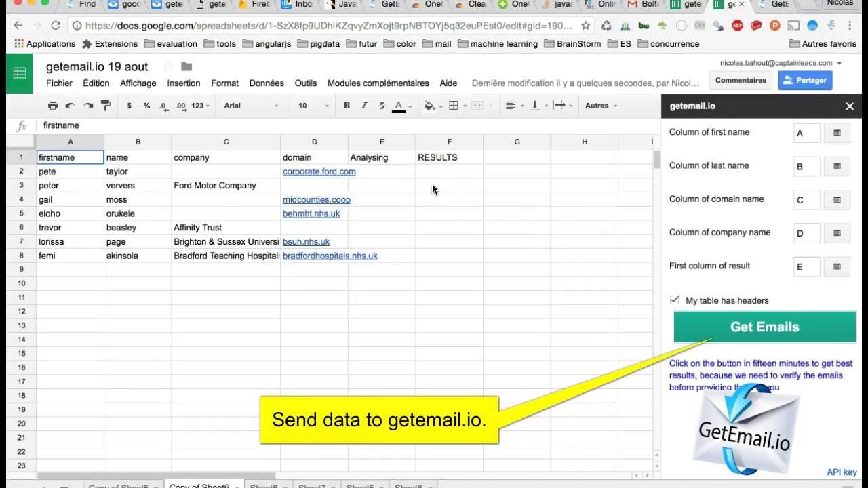Screen dimensions: 868x488
Task: Decrease decimal places button
Action: (163, 106)
